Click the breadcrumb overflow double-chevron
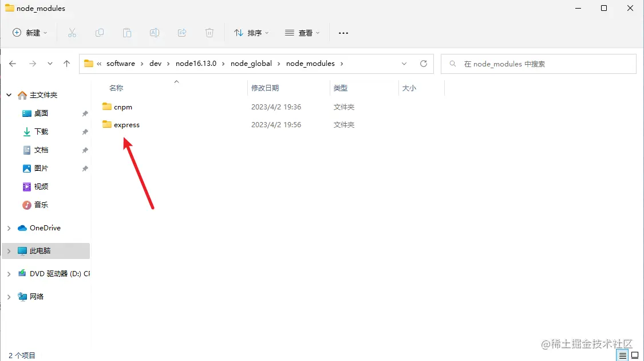The height and width of the screenshot is (361, 644). (99, 64)
